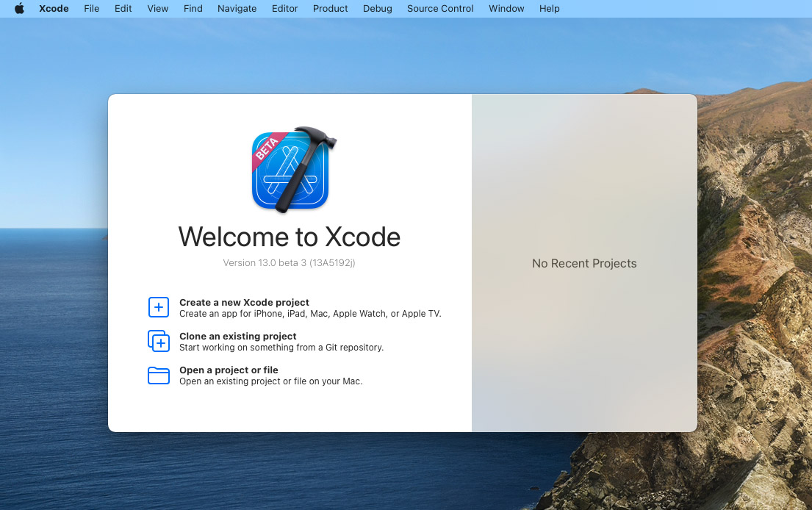The width and height of the screenshot is (812, 510).
Task: Choose Clone an existing project
Action: pyautogui.click(x=237, y=336)
